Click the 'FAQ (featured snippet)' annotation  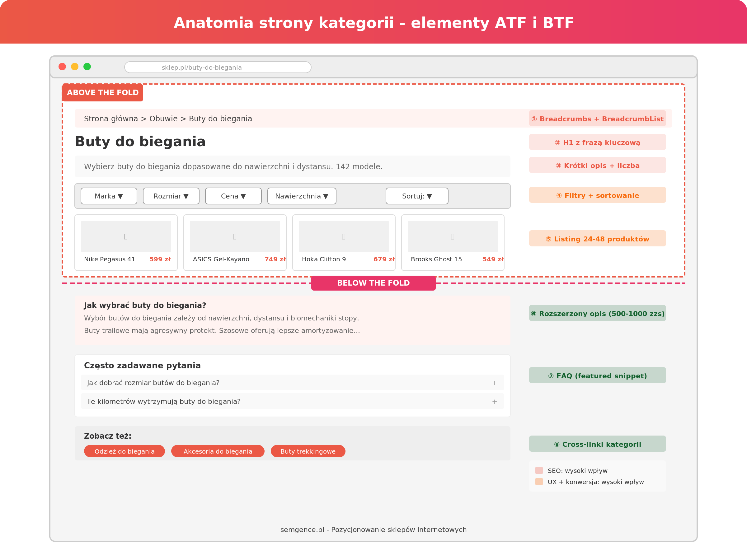point(597,376)
